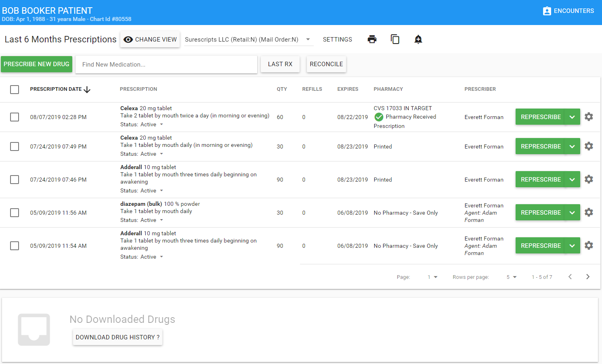This screenshot has width=602, height=364.
Task: Click the Refills column header
Action: [x=312, y=89]
